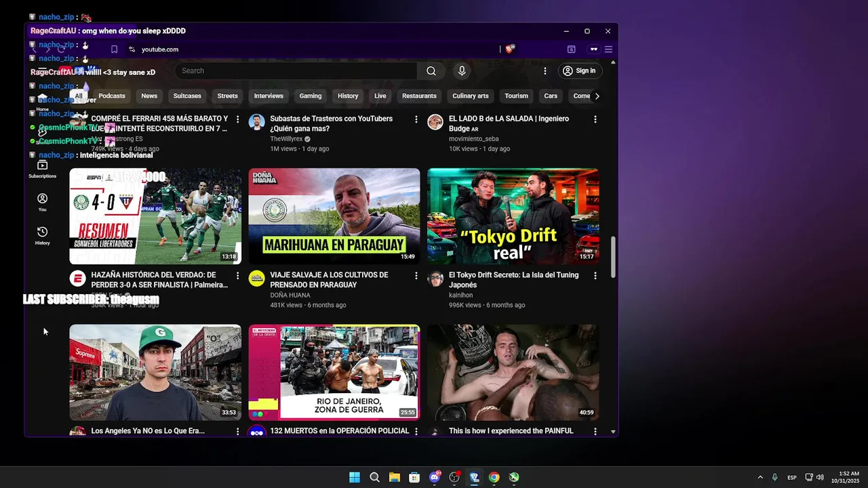Select the Suitcases filter chip
The height and width of the screenshot is (488, 868).
187,96
